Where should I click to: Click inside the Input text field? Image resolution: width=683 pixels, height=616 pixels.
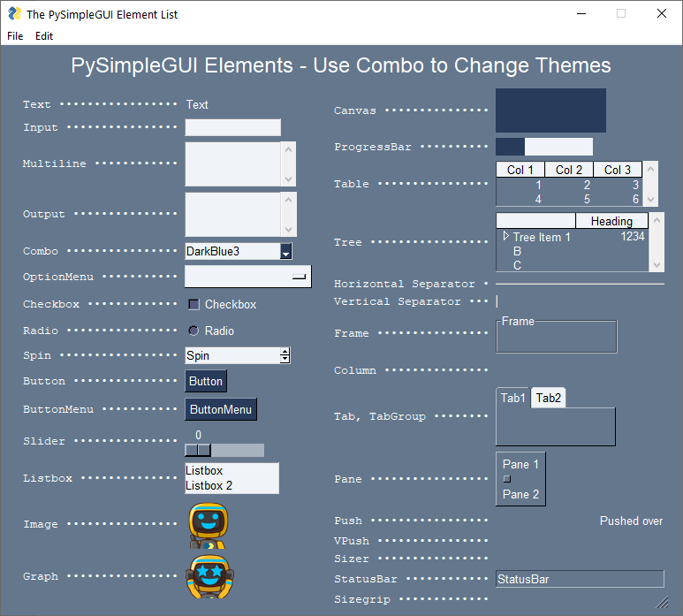coord(232,128)
